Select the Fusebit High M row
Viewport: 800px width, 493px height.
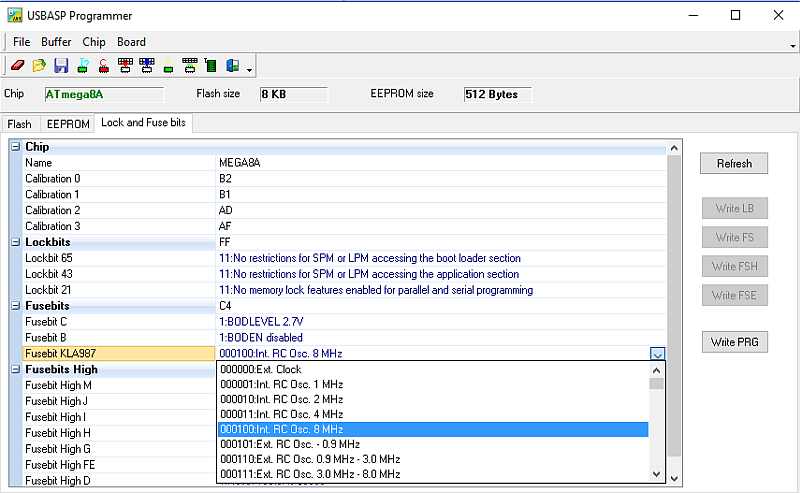pyautogui.click(x=119, y=385)
